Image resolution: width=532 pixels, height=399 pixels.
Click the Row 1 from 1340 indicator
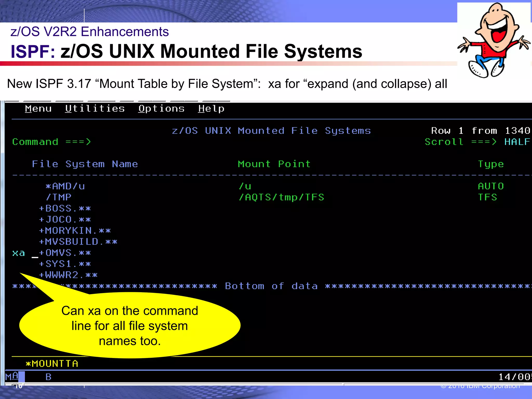tap(481, 131)
